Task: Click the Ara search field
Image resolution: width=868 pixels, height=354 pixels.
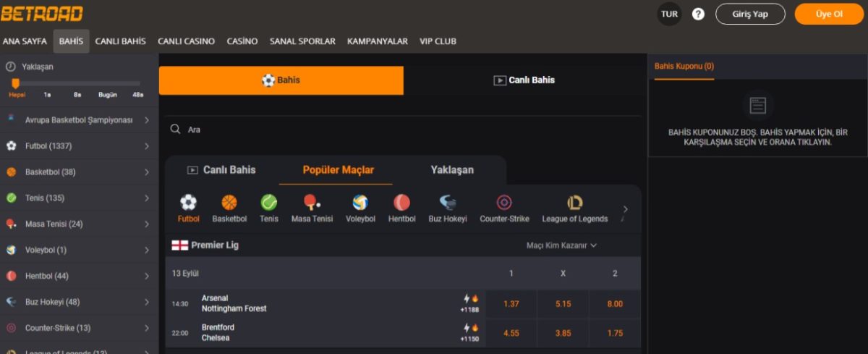Action: coord(405,130)
